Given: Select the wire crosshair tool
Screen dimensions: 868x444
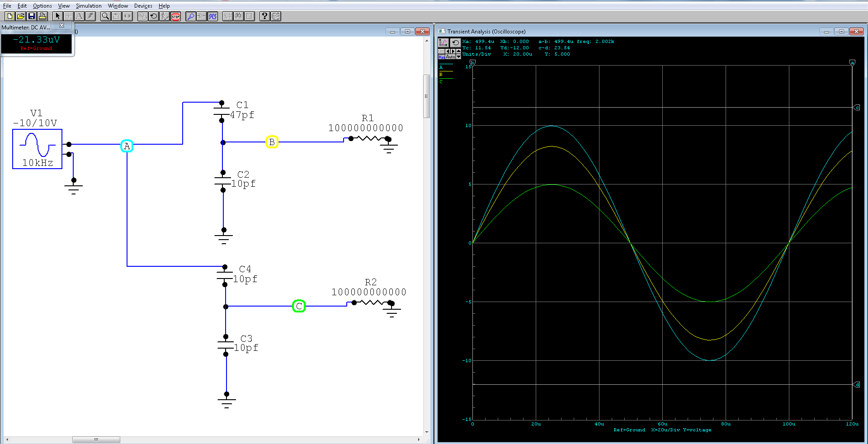Looking at the screenshot, I should pos(68,16).
